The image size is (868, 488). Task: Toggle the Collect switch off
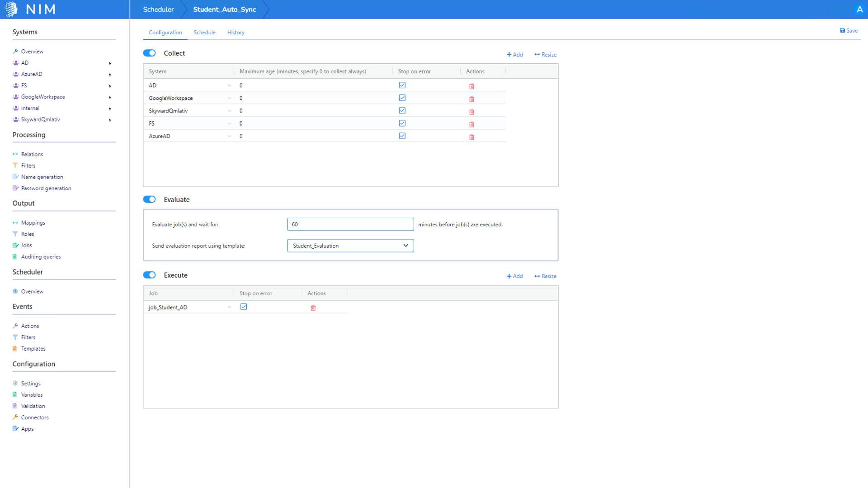pyautogui.click(x=149, y=53)
